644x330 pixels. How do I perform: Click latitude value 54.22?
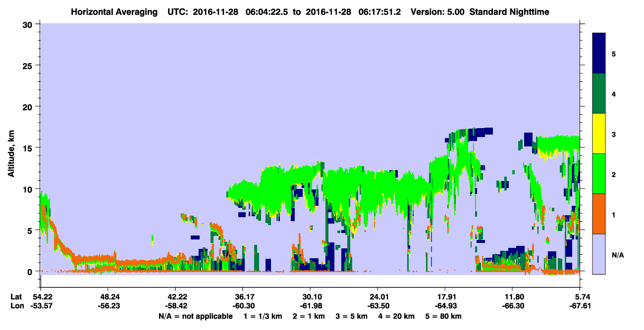point(42,297)
